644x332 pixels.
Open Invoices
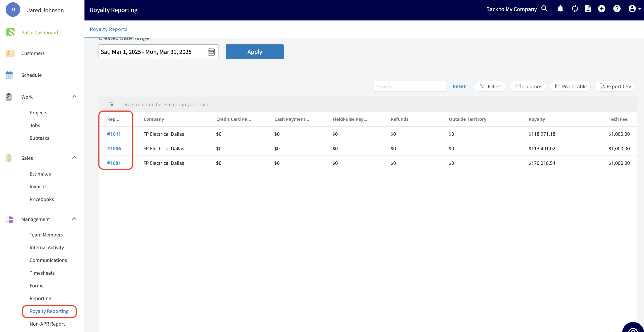point(38,186)
